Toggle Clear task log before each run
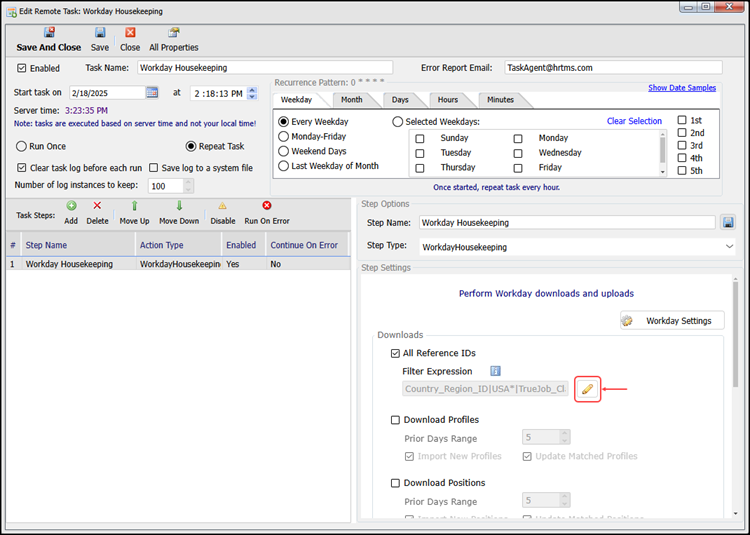The width and height of the screenshot is (750, 535). pos(22,168)
